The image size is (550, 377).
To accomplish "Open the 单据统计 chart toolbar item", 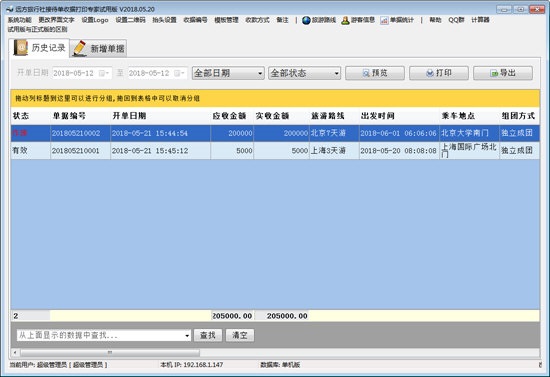I will coord(397,20).
